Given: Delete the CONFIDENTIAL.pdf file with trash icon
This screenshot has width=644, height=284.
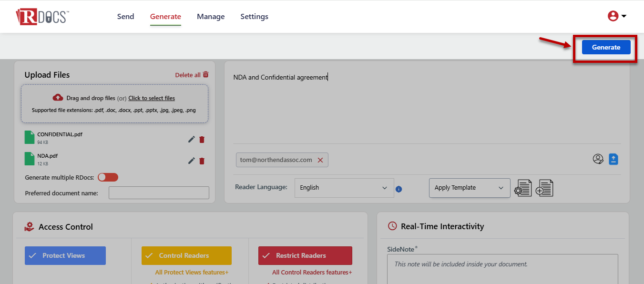Looking at the screenshot, I should (x=202, y=139).
